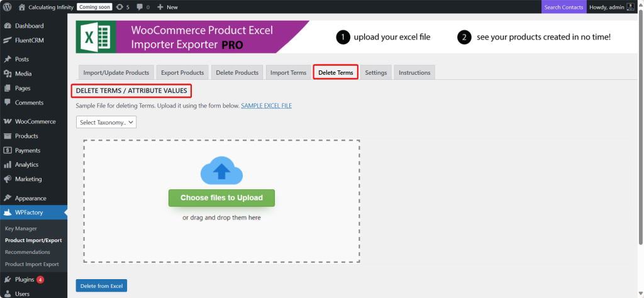
Task: Click the Posts pushpin icon
Action: click(8, 59)
